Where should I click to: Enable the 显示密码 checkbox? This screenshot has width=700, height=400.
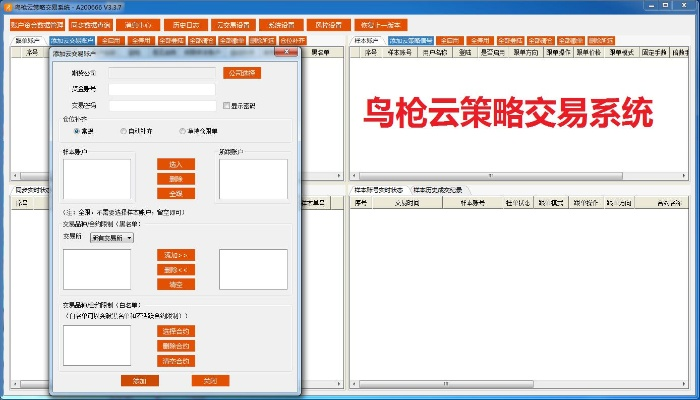(x=225, y=105)
